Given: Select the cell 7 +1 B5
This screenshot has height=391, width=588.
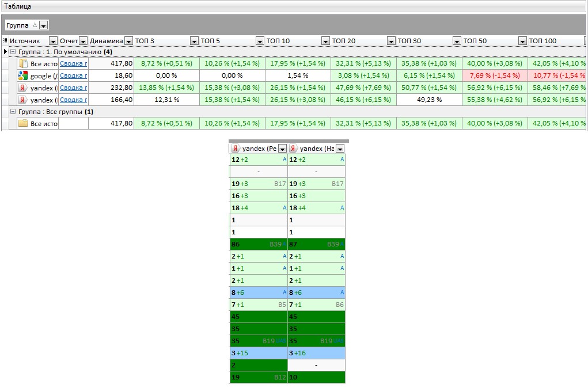Looking at the screenshot, I should click(x=259, y=305).
